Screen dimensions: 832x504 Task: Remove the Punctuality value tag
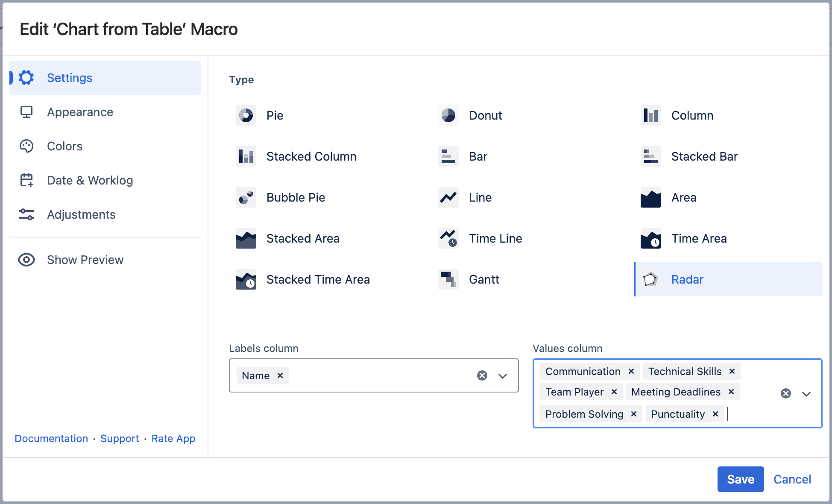pyautogui.click(x=715, y=414)
